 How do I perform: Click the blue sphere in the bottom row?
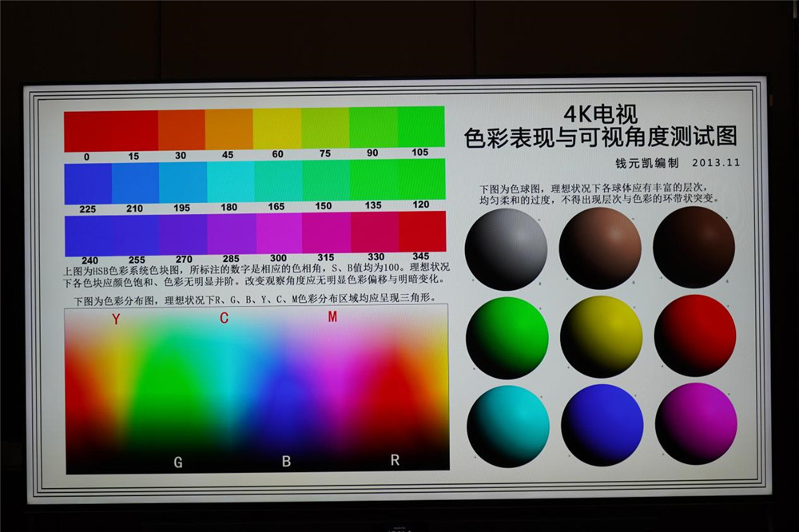pos(602,424)
